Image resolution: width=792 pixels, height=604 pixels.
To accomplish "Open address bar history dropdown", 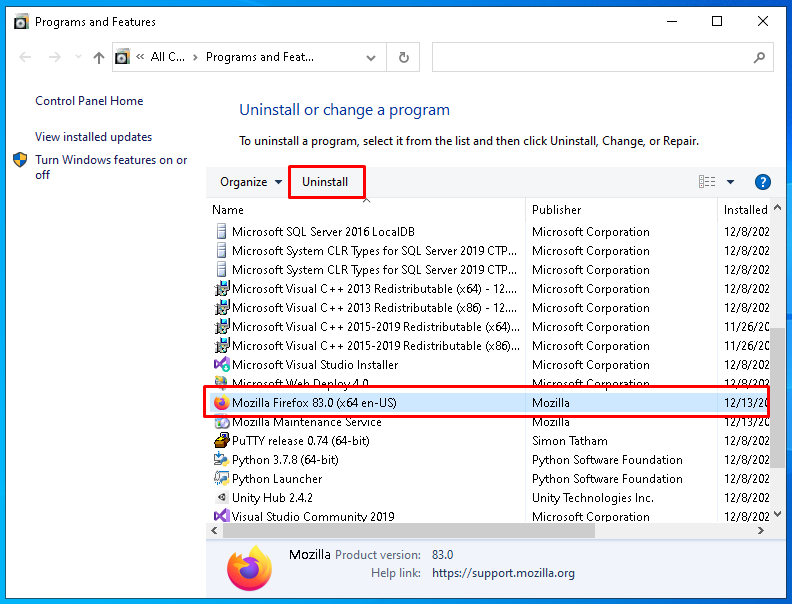I will pyautogui.click(x=371, y=58).
